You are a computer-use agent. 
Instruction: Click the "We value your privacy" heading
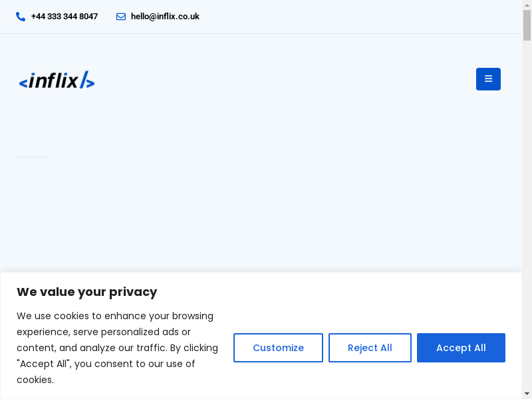(87, 292)
